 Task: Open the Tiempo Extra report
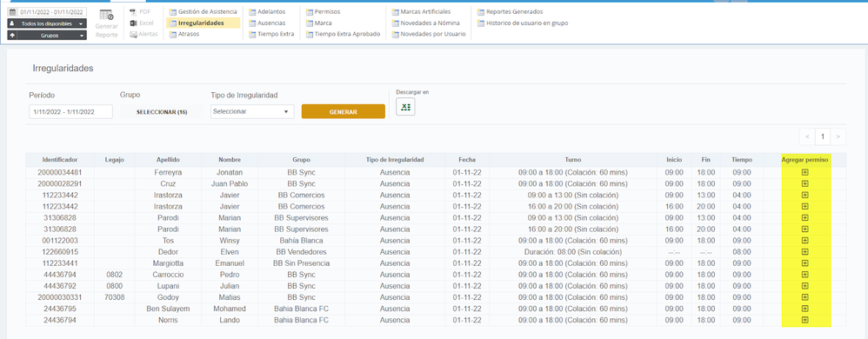pos(271,34)
